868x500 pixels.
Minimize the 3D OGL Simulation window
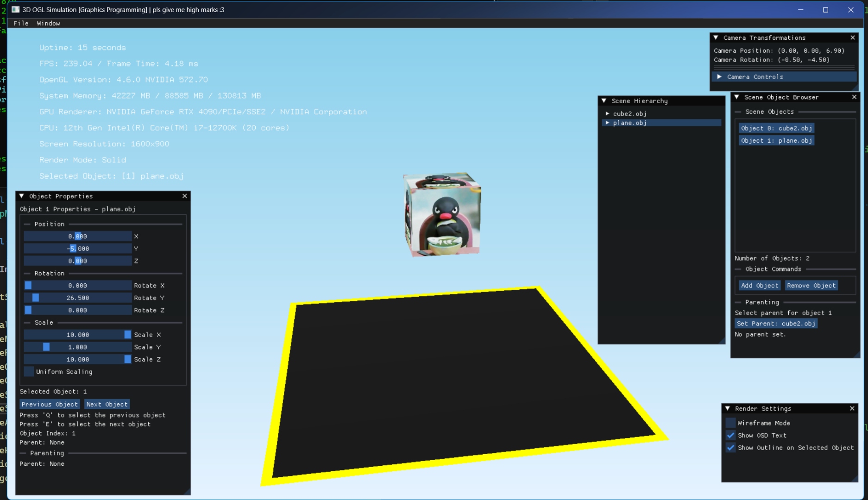tap(801, 10)
